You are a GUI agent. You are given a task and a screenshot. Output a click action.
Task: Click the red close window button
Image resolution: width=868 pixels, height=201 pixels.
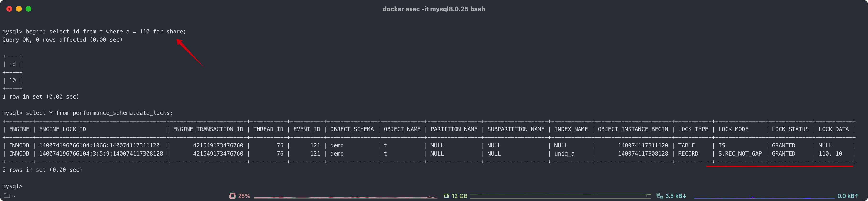[9, 9]
